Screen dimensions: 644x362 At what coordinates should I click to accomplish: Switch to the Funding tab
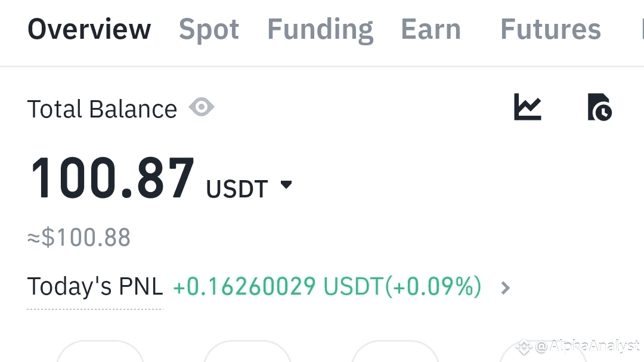coord(320,29)
